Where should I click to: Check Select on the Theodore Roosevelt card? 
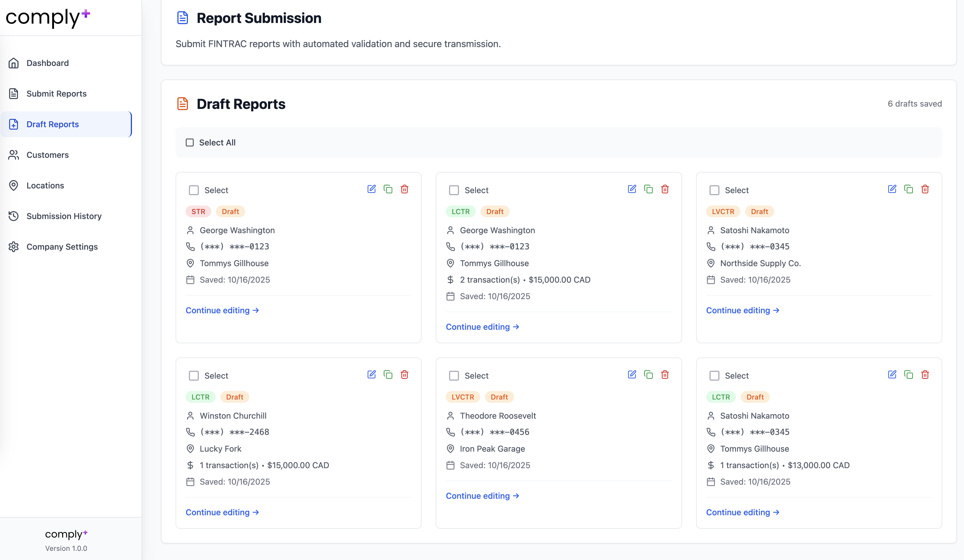pos(454,375)
